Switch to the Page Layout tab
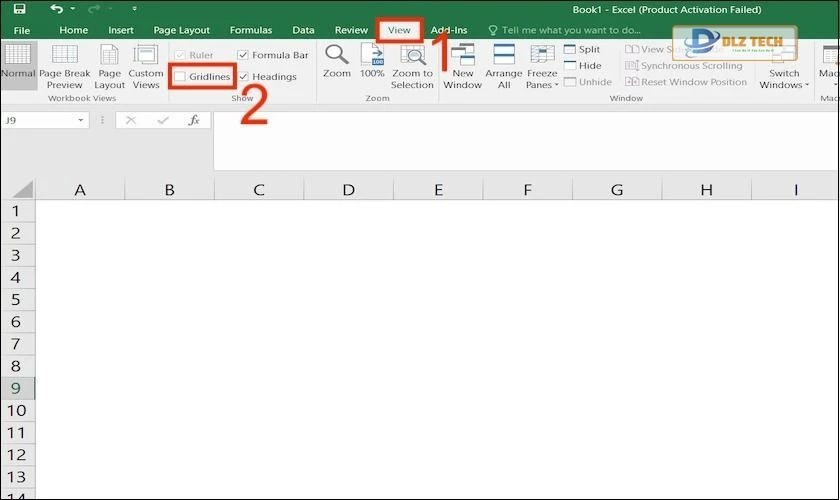Image resolution: width=840 pixels, height=500 pixels. coord(181,30)
